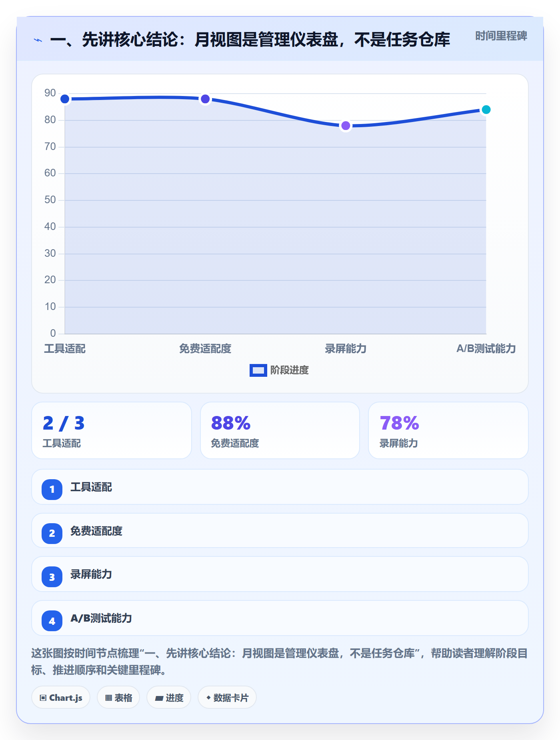Screen dimensions: 560x740
Task: Click the 进度 tag
Action: [169, 698]
